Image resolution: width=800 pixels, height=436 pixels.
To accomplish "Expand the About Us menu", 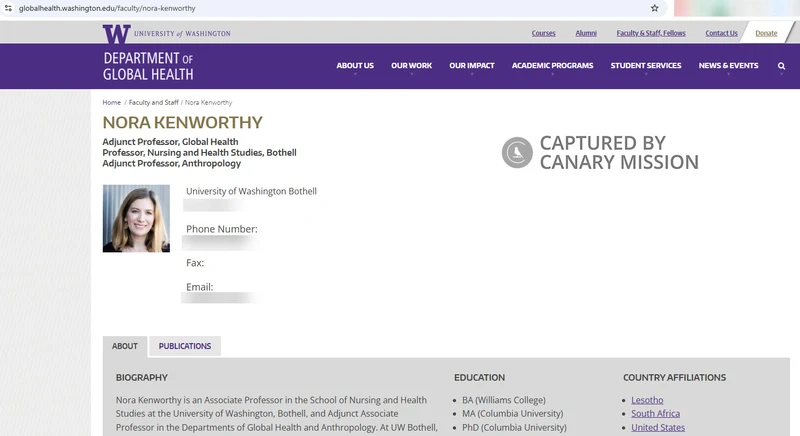I will [x=355, y=66].
